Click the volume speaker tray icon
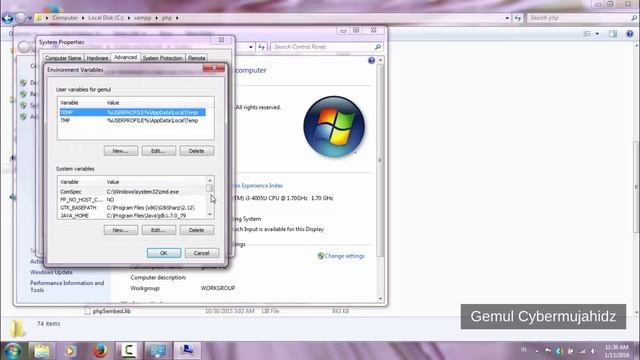 click(593, 351)
